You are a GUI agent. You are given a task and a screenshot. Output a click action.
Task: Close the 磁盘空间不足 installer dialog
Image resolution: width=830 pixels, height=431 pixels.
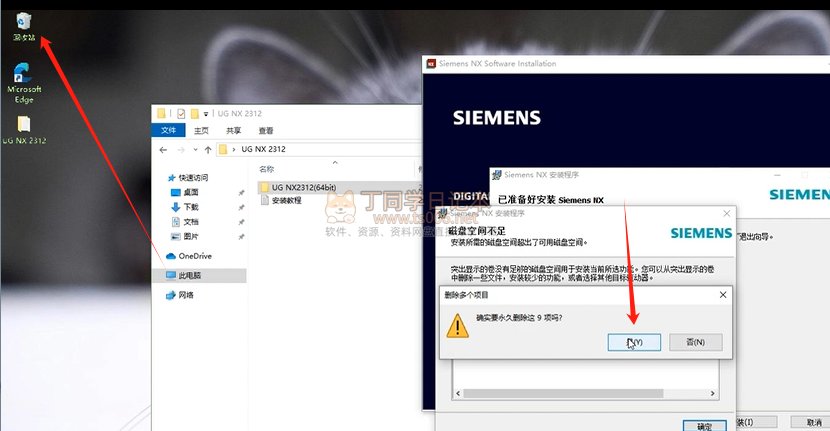pyautogui.click(x=727, y=213)
